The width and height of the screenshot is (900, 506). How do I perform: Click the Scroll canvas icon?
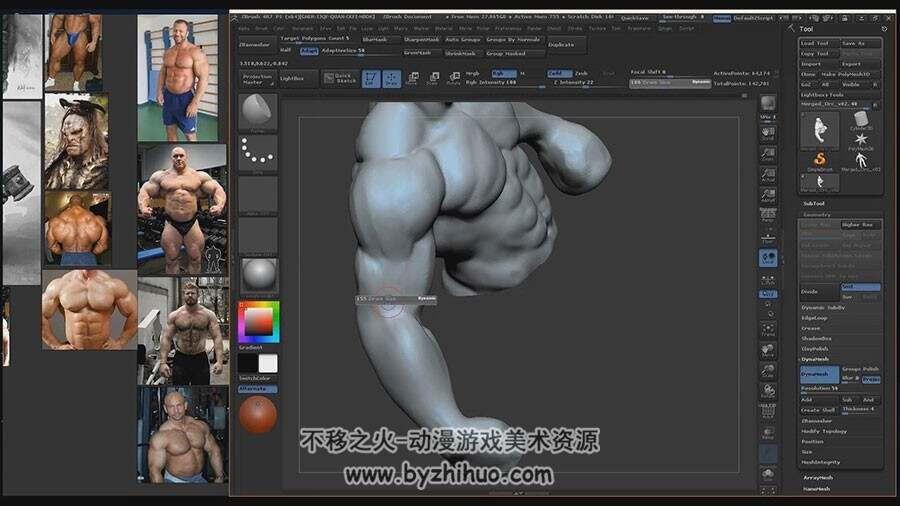pyautogui.click(x=768, y=134)
